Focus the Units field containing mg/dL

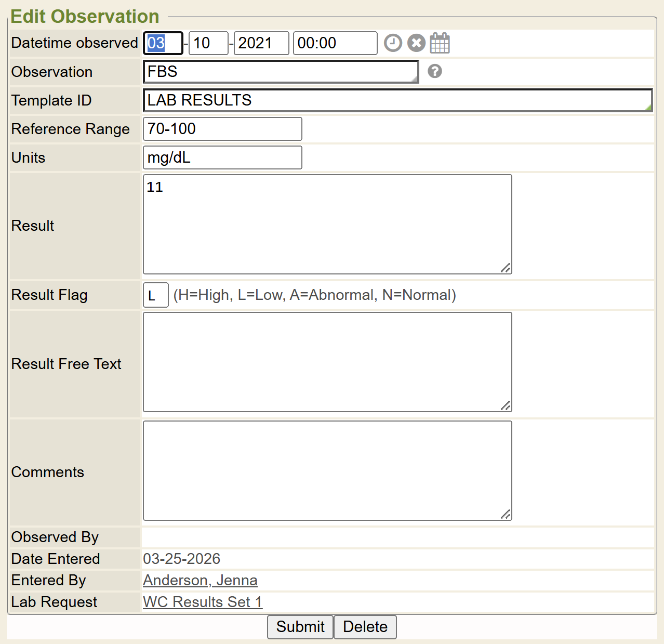coord(222,157)
